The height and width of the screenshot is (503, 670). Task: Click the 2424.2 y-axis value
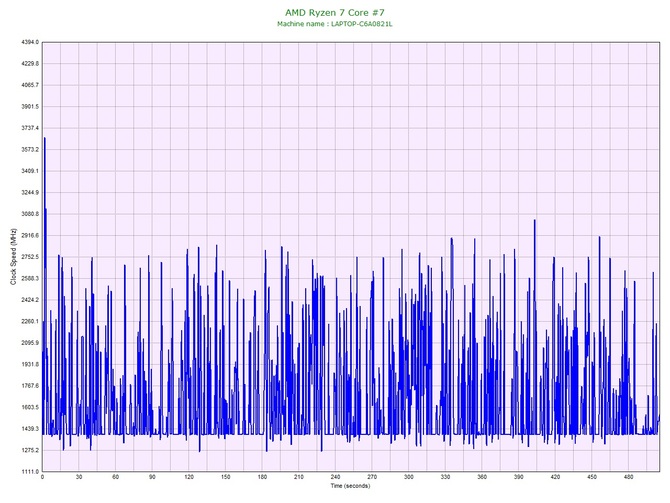pyautogui.click(x=30, y=300)
